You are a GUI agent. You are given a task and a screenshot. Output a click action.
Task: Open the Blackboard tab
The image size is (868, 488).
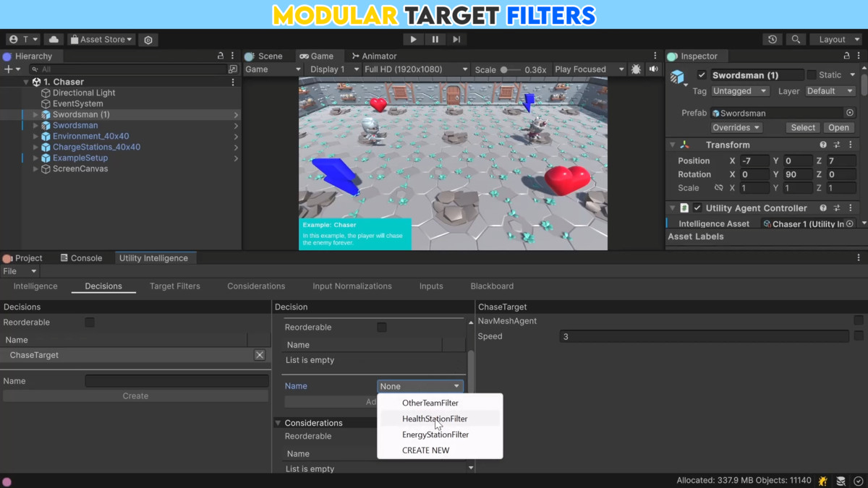(x=492, y=286)
